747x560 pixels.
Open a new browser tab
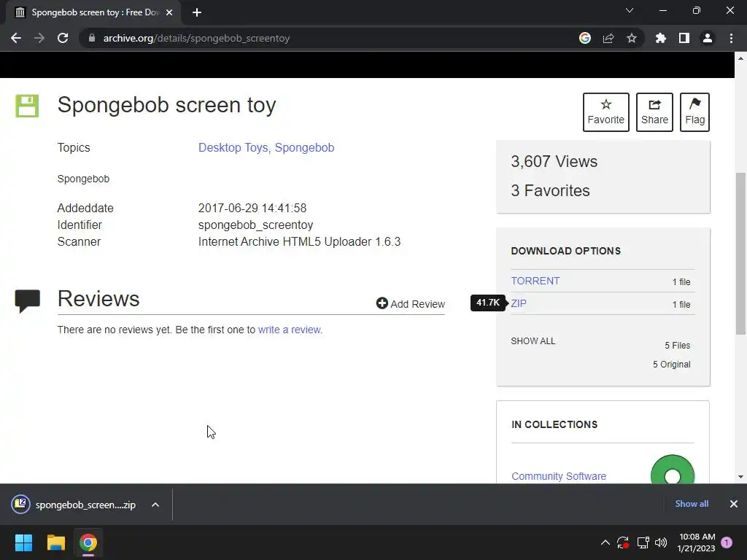pyautogui.click(x=197, y=12)
